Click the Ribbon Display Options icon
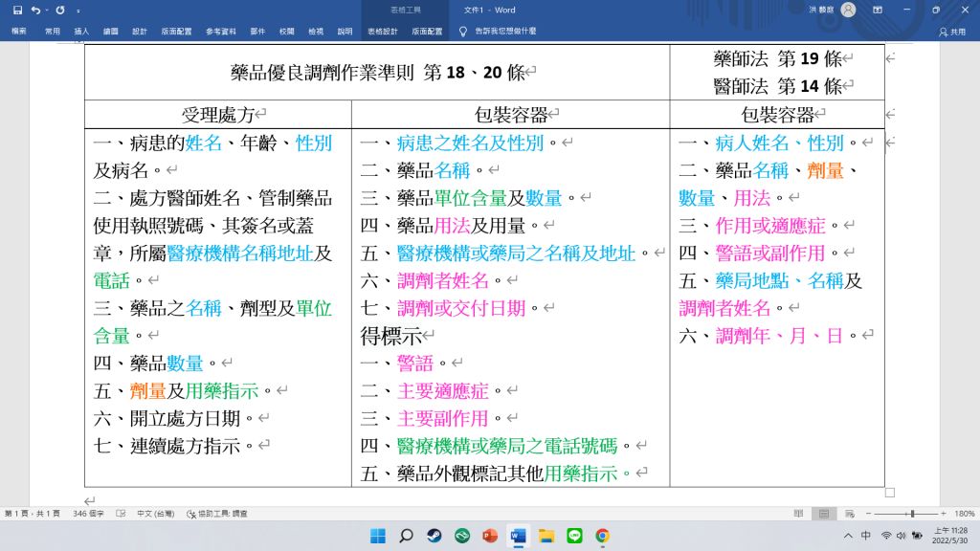 point(878,10)
